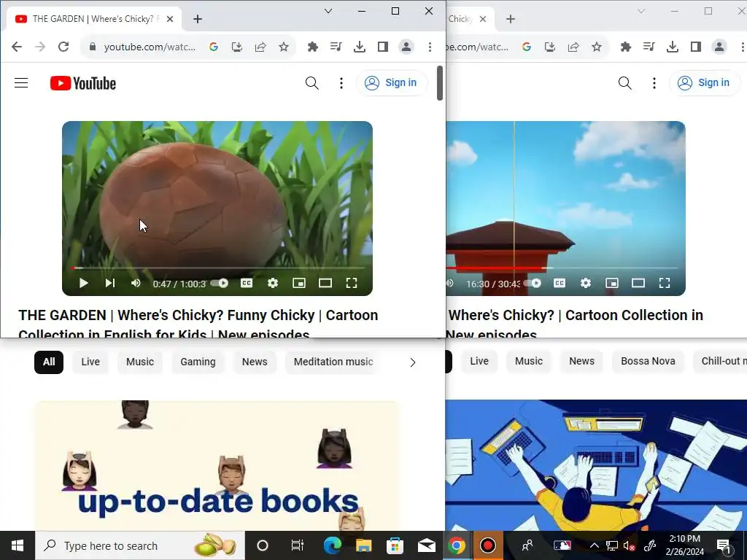
Task: Switch left video to theater mode
Action: pyautogui.click(x=325, y=284)
